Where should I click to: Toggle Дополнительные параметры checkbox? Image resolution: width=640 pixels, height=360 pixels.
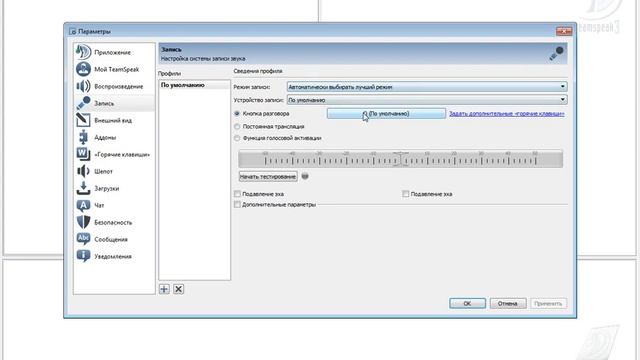click(237, 204)
